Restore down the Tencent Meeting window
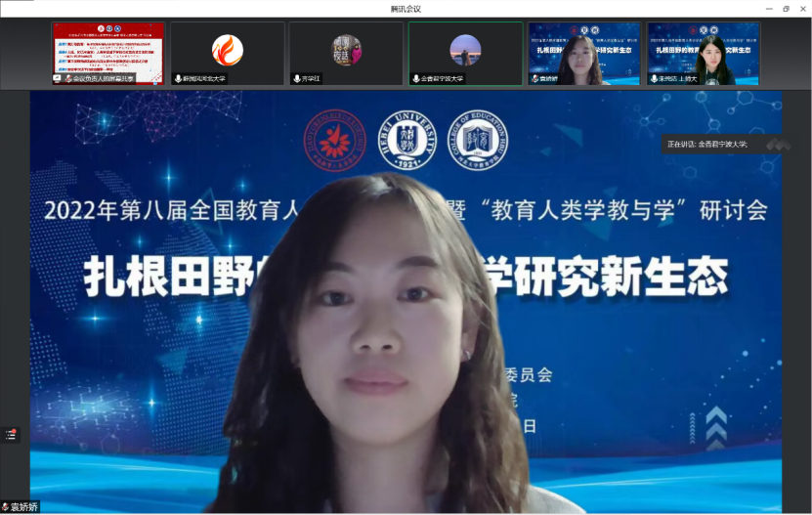 pos(786,8)
